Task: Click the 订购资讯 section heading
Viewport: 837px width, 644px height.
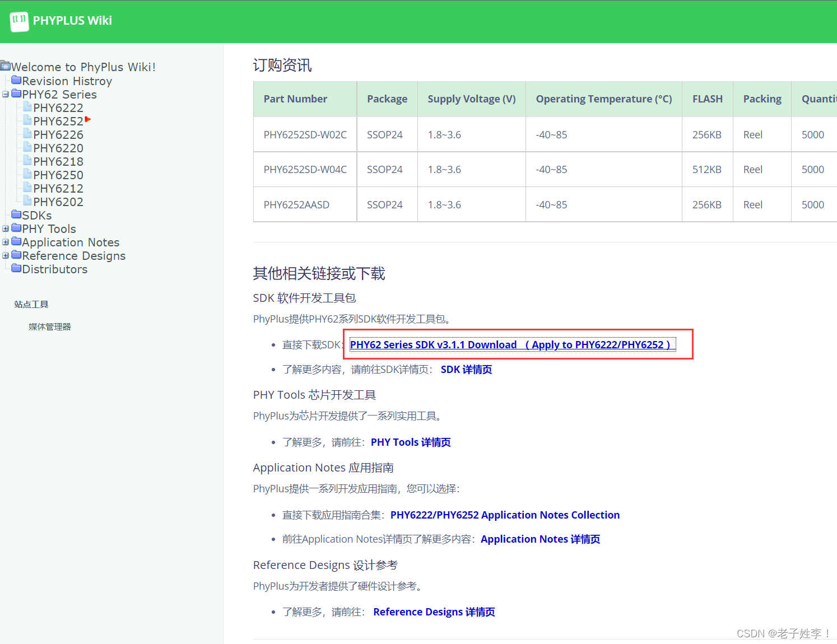Action: (282, 66)
